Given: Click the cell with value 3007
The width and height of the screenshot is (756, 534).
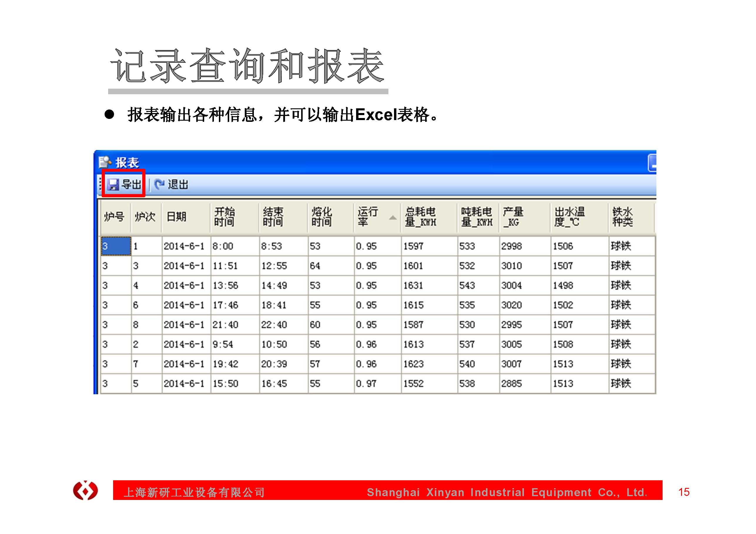Looking at the screenshot, I should click(525, 364).
